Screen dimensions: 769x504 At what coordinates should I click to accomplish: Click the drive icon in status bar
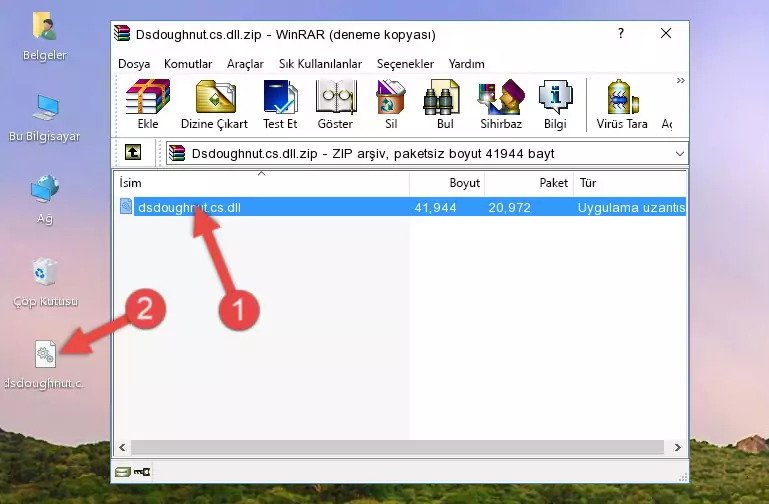coord(123,472)
